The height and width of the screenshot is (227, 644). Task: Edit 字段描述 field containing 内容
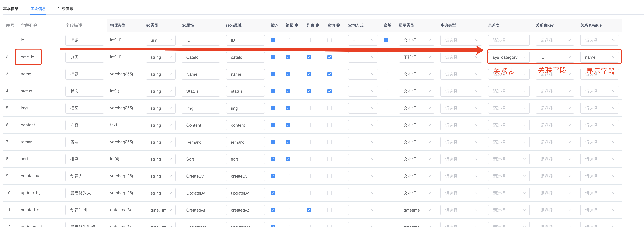coord(85,125)
